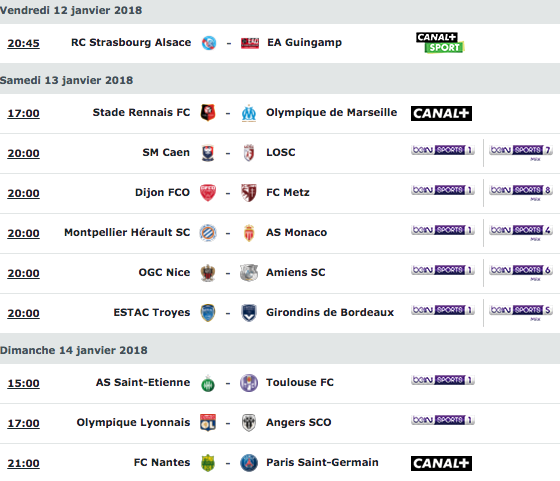Open the 15:00 Saint-Etienne match time link
The image size is (560, 481).
(24, 383)
